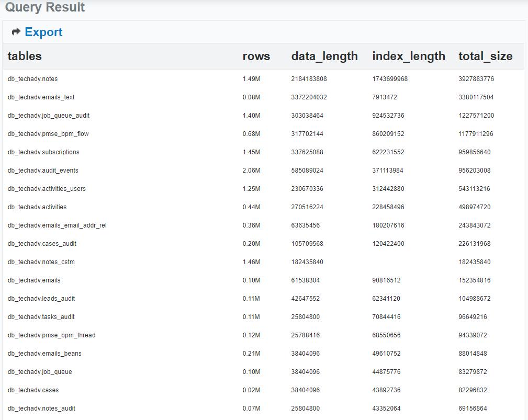This screenshot has height=420, width=528.
Task: Click the Export arrow icon
Action: pos(16,32)
